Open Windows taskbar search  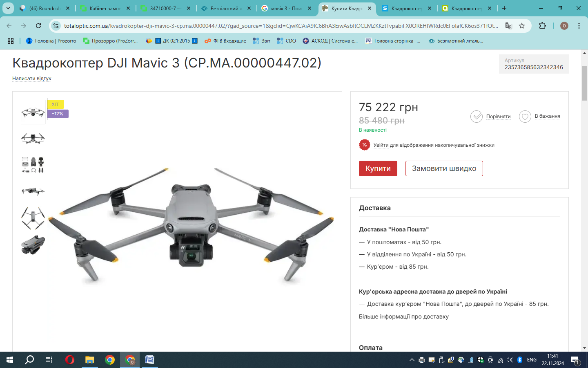[x=29, y=360]
